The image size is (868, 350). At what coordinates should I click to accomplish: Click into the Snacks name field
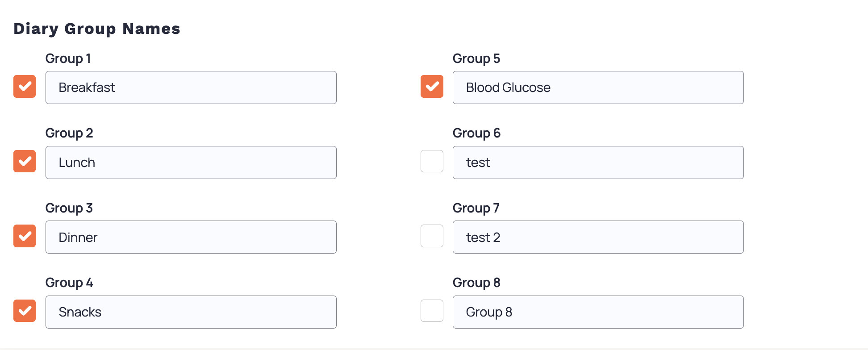[191, 312]
